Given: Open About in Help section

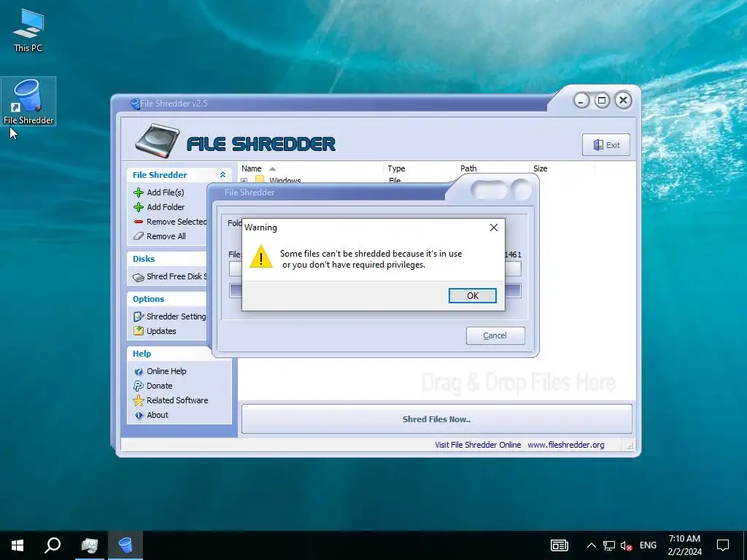Looking at the screenshot, I should click(158, 415).
